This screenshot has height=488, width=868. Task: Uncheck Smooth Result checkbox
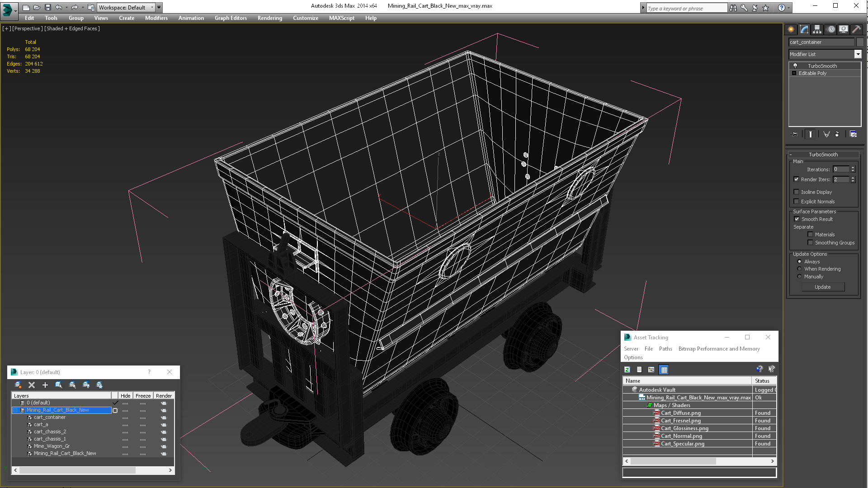[x=797, y=219]
